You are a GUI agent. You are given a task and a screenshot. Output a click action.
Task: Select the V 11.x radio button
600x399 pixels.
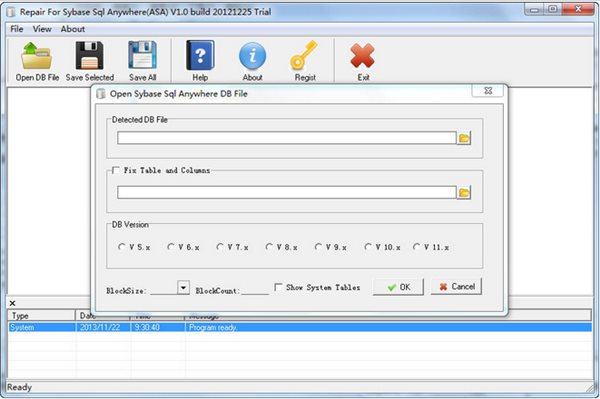416,247
